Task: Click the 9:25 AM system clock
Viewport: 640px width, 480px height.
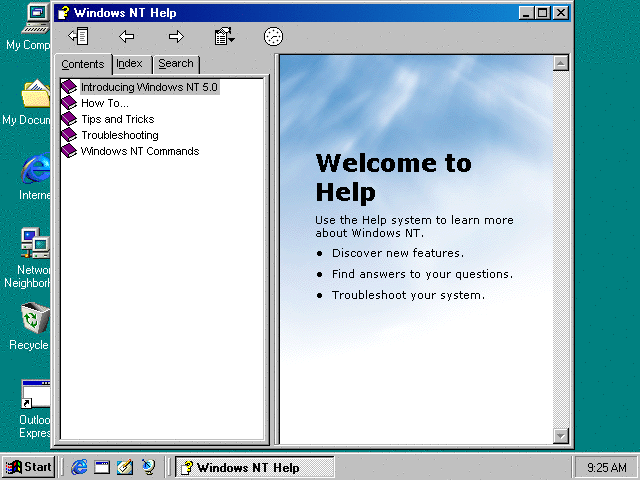Action: click(607, 467)
